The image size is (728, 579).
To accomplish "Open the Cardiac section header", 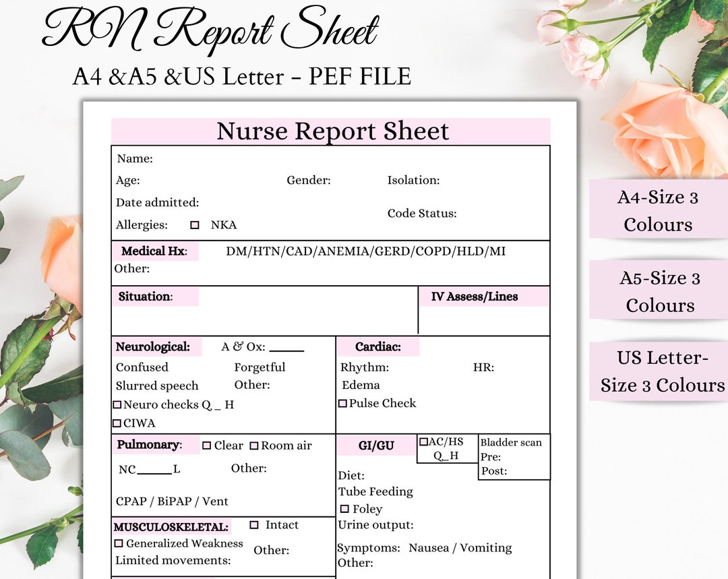I will [x=377, y=346].
